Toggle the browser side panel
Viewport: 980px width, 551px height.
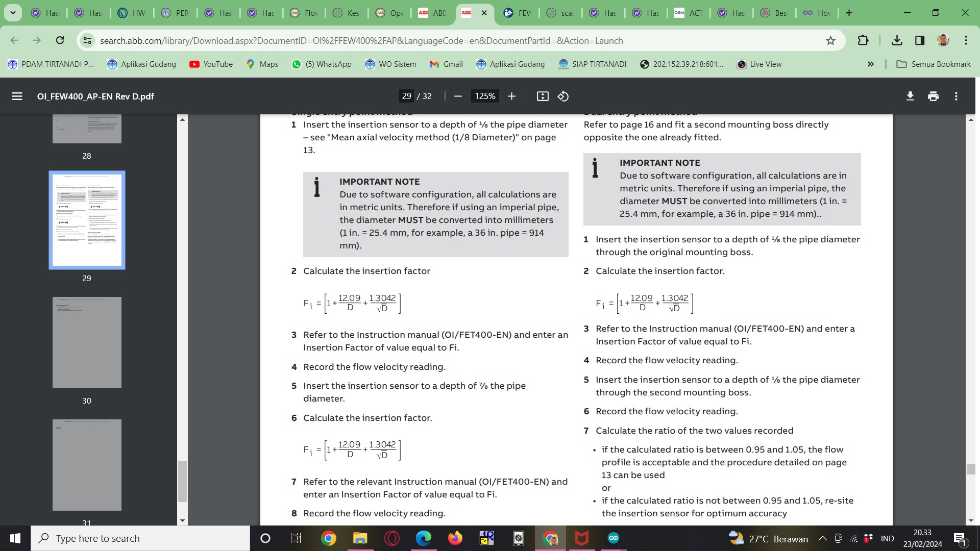(x=920, y=40)
